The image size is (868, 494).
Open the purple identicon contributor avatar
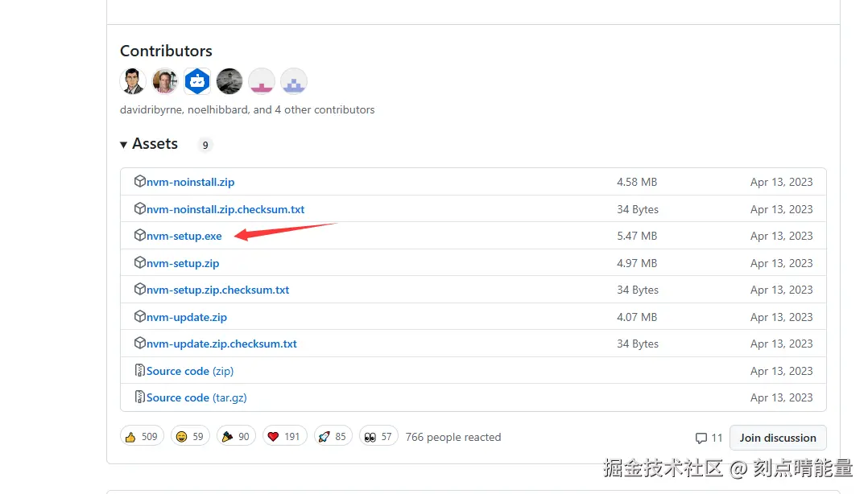[x=293, y=81]
